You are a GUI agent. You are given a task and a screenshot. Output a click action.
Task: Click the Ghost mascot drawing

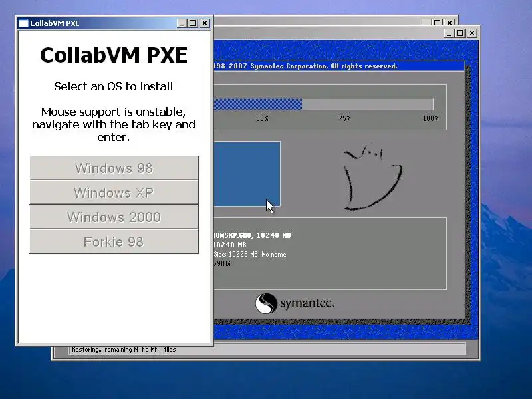(373, 177)
